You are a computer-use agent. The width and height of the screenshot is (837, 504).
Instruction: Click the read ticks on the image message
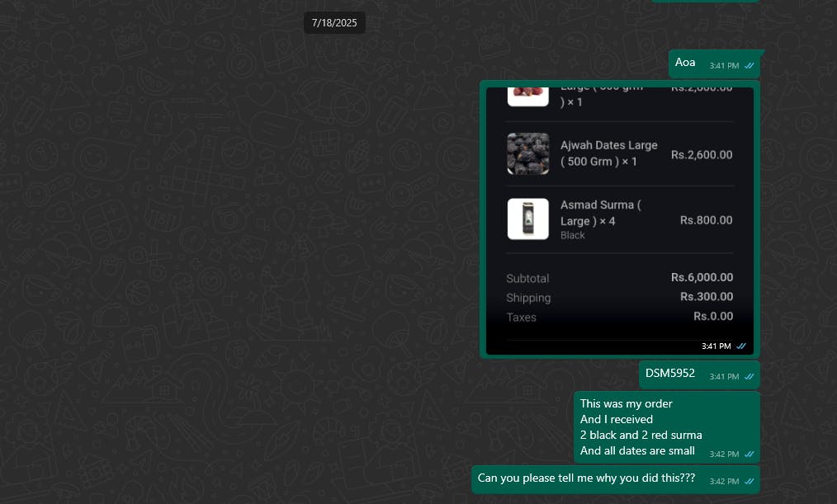coord(741,346)
